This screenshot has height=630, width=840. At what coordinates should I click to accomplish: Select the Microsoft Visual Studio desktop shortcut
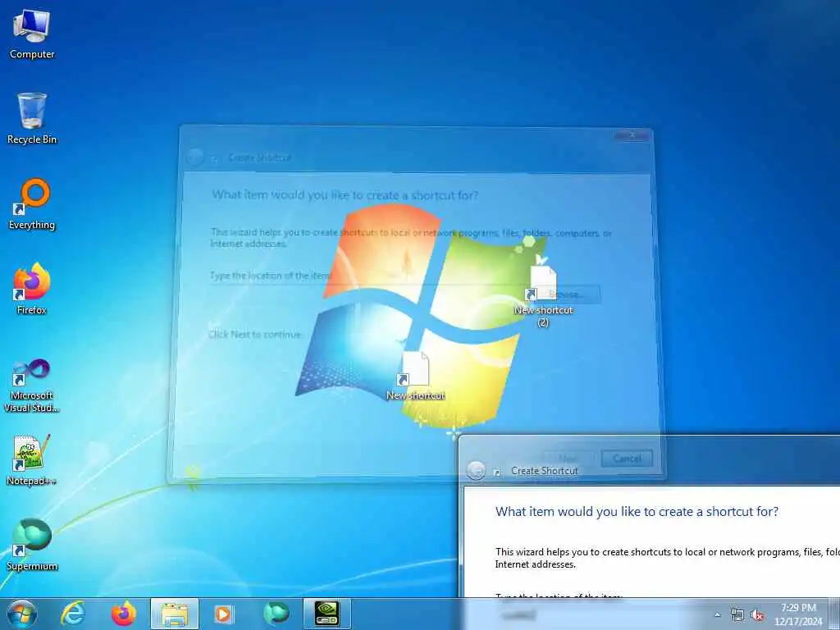coord(32,386)
